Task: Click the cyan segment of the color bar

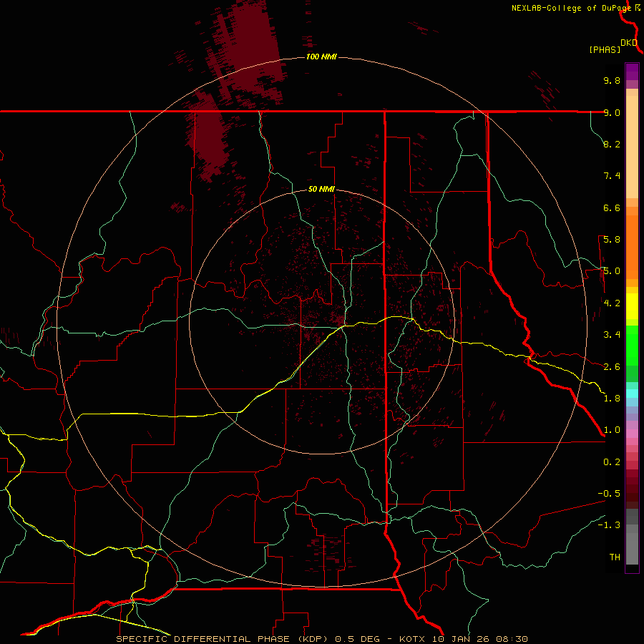Action: pos(632,394)
